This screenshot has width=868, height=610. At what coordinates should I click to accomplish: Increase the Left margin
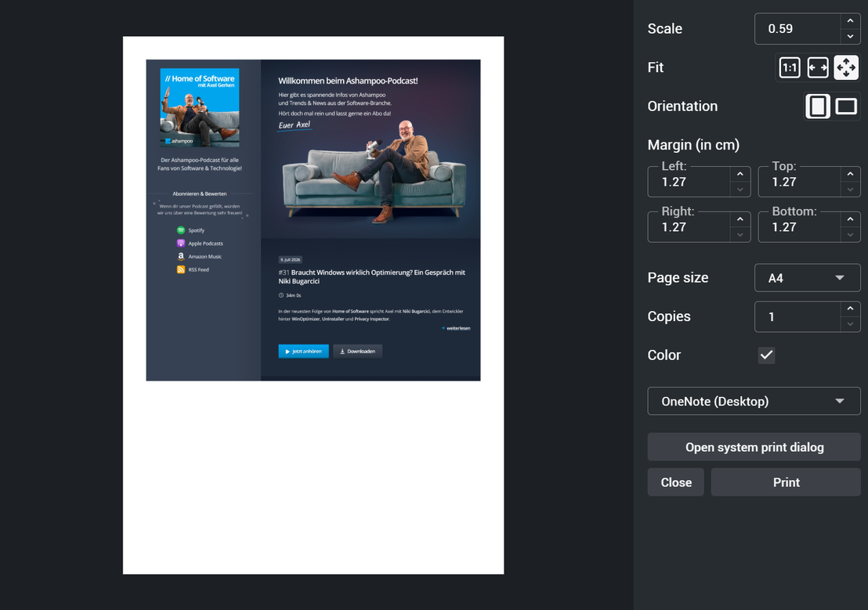740,175
